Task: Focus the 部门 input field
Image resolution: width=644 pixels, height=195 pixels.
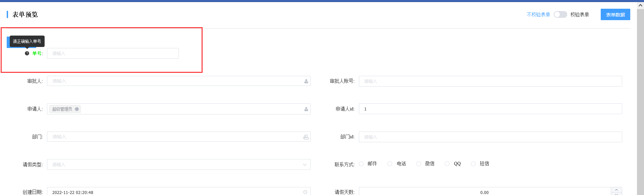Action: [x=179, y=137]
